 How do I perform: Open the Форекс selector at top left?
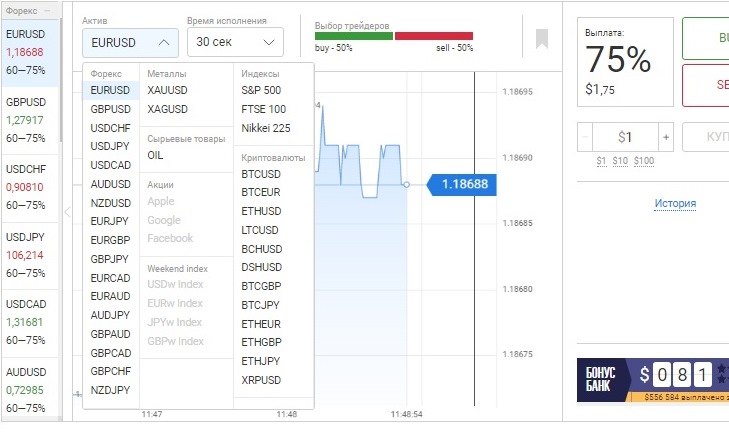pyautogui.click(x=28, y=10)
